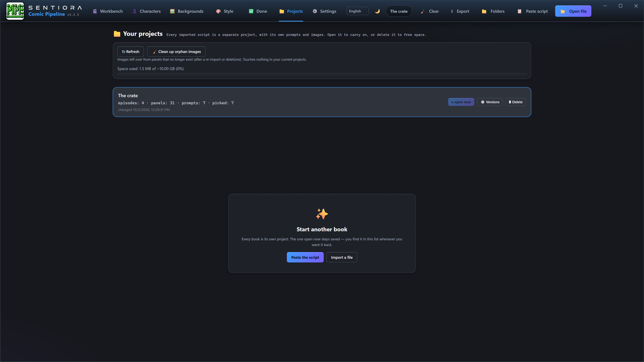644x362 pixels.
Task: Minimize the application window
Action: coord(605,6)
